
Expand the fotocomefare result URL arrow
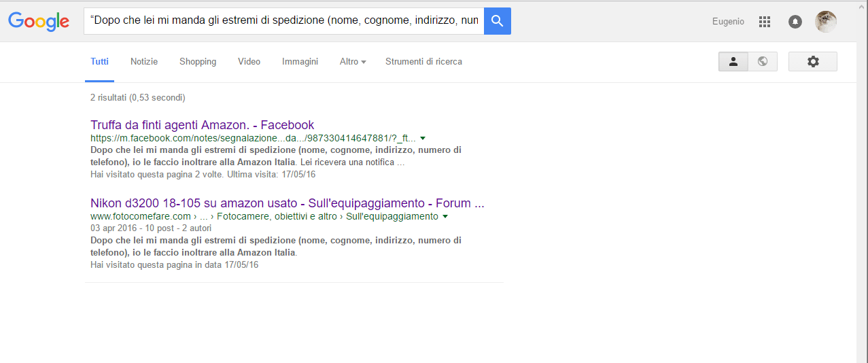pyautogui.click(x=445, y=217)
